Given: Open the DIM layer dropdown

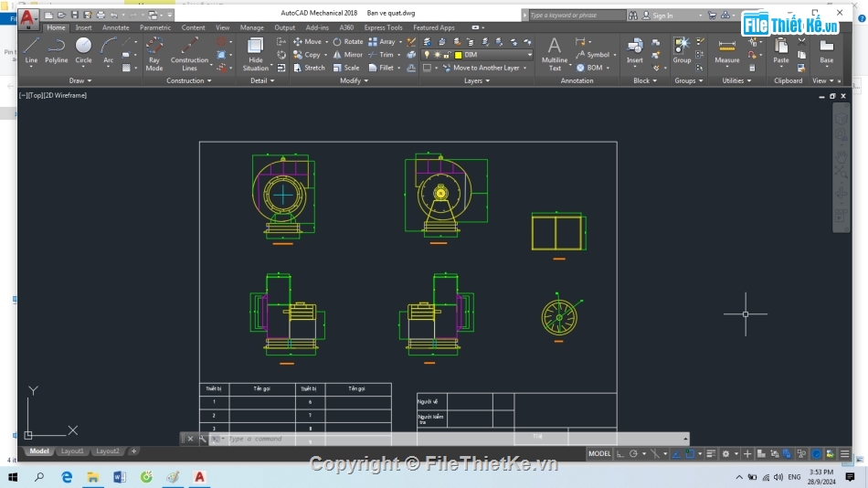Looking at the screenshot, I should click(529, 55).
